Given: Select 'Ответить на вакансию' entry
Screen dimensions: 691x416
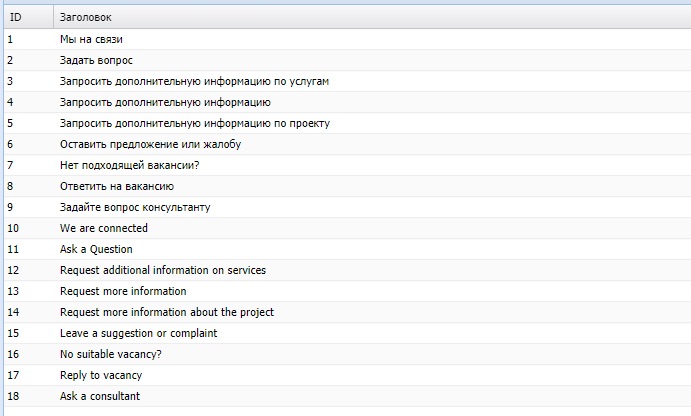Looking at the screenshot, I should click(x=117, y=186).
